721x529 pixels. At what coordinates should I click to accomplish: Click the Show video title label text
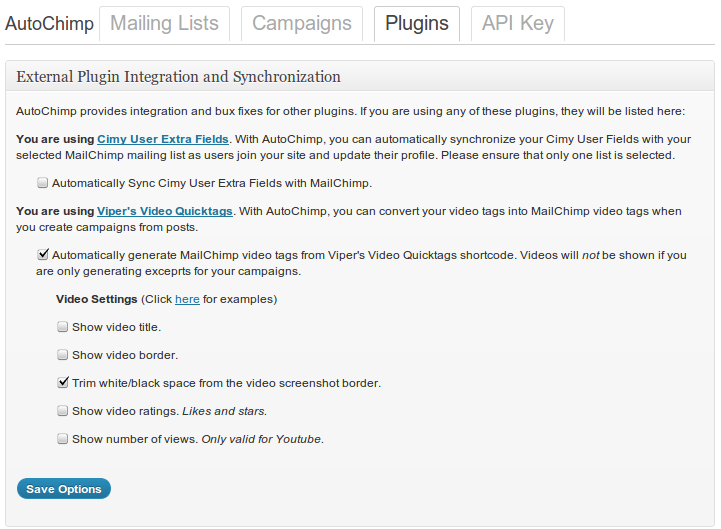(116, 327)
